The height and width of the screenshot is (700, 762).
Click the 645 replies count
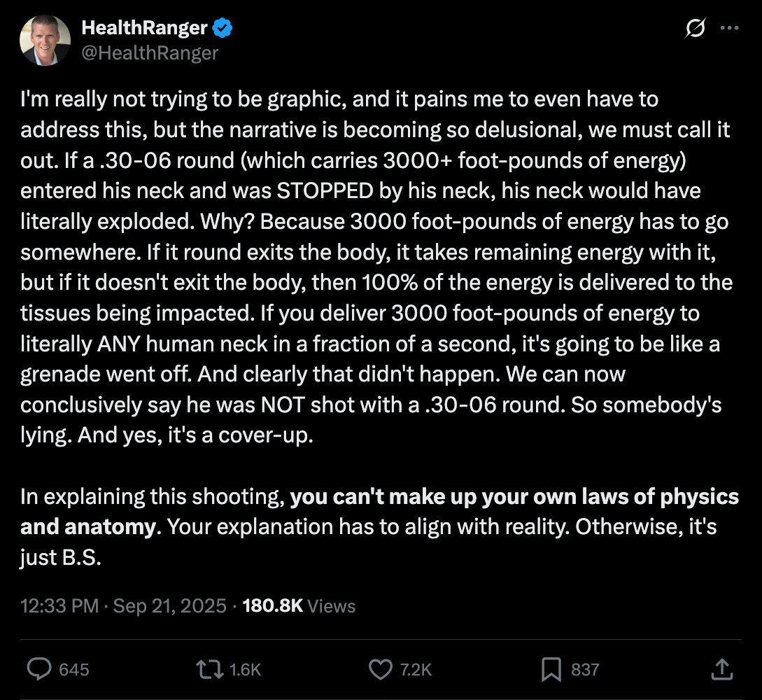[x=74, y=670]
